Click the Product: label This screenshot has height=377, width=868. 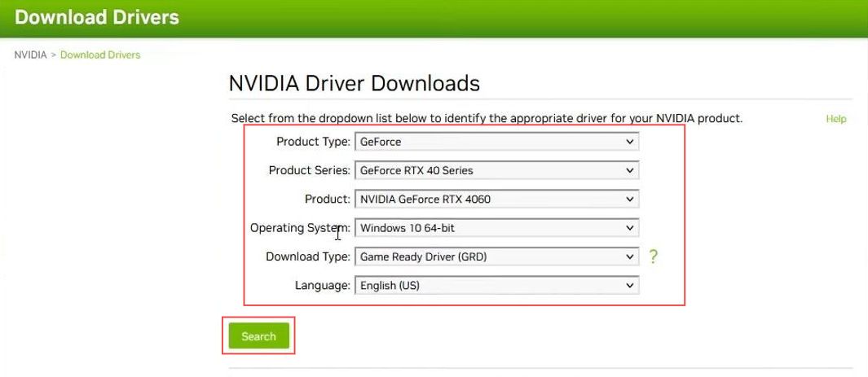point(328,199)
